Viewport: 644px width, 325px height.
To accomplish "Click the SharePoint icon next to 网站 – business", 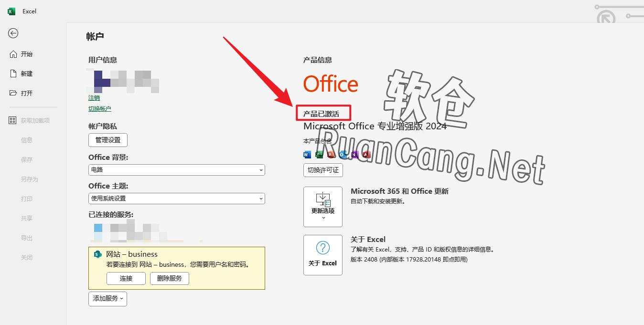I will coord(98,254).
